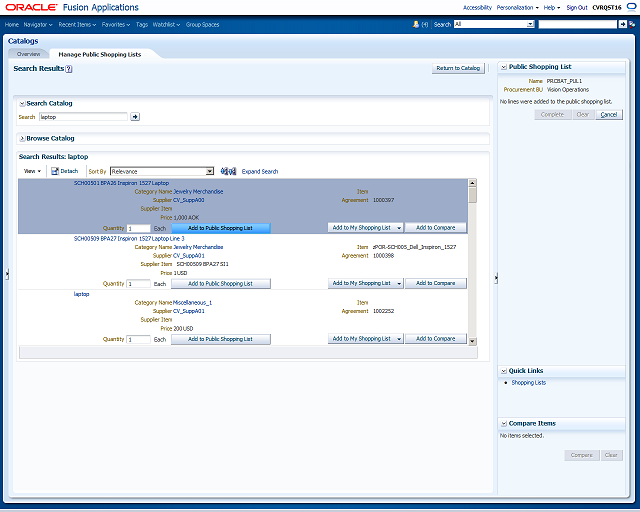Click the results list scrollbar thumb

pyautogui.click(x=472, y=195)
